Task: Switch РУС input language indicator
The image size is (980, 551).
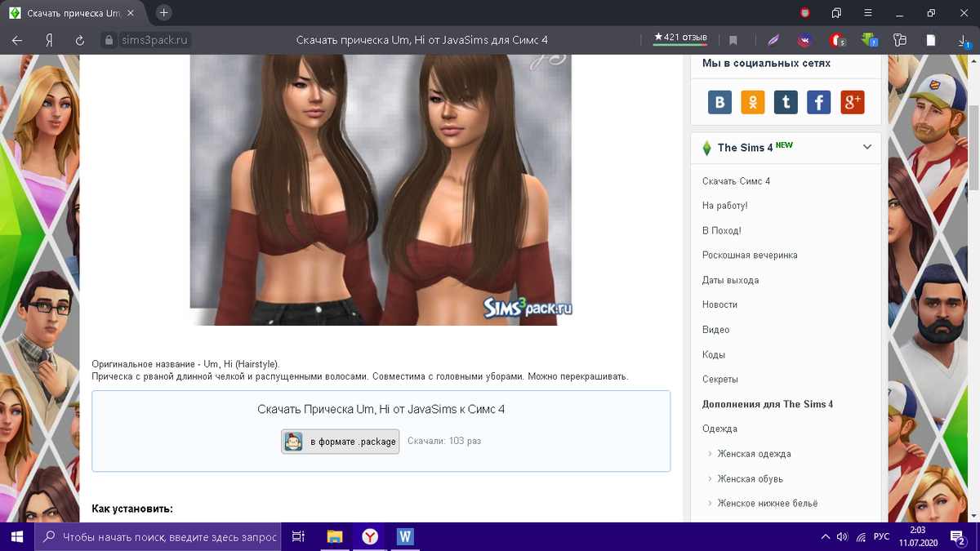Action: (882, 536)
